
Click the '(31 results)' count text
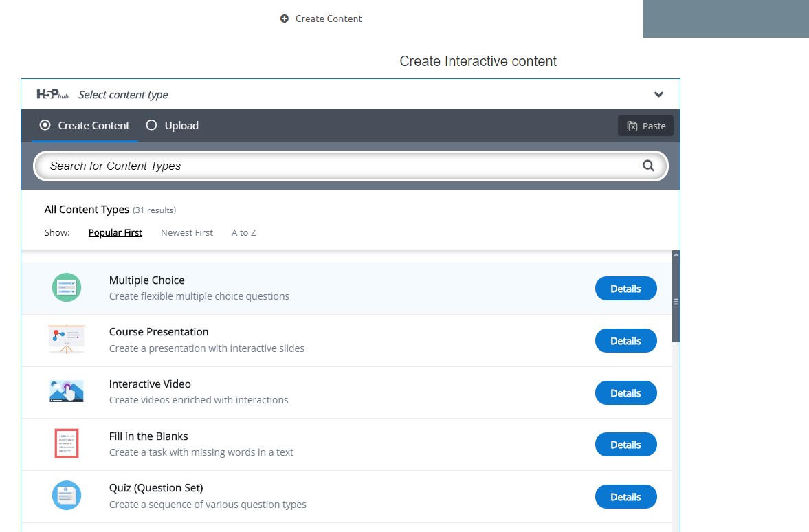(154, 210)
